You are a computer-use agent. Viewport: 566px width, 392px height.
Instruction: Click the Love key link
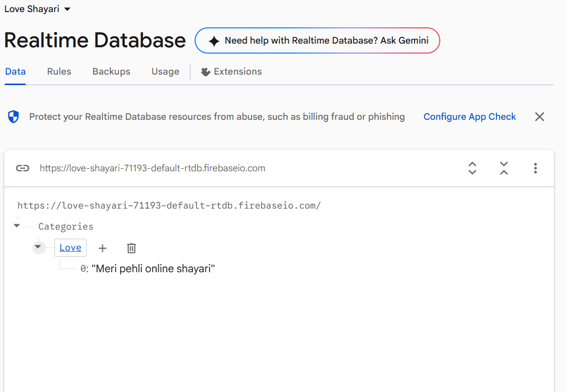tap(70, 247)
